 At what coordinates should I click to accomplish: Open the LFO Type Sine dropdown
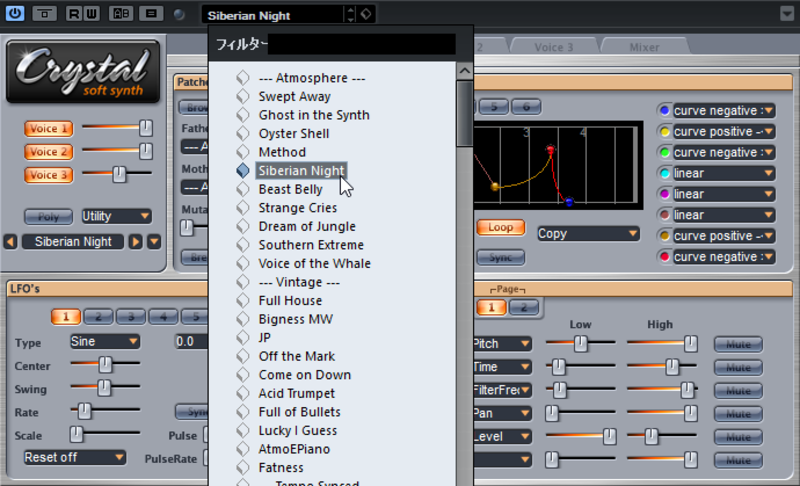coord(104,342)
